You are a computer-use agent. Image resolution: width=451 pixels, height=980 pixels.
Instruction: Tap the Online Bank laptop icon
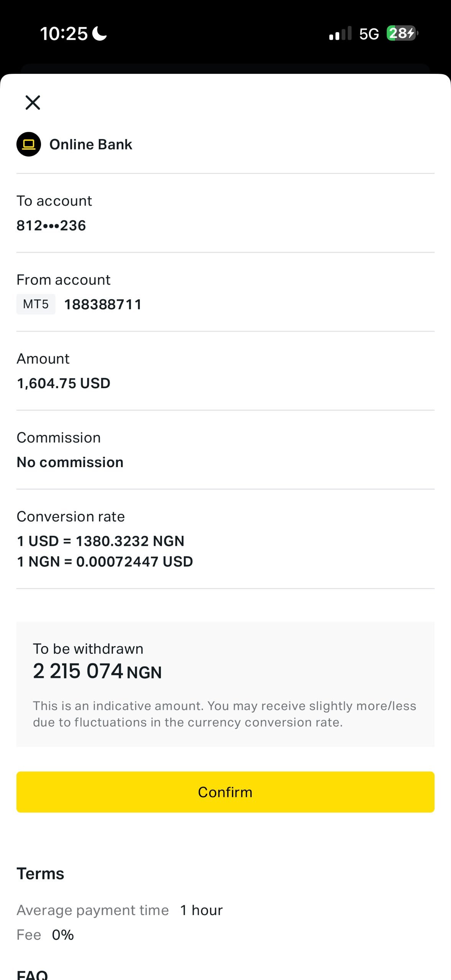point(29,144)
